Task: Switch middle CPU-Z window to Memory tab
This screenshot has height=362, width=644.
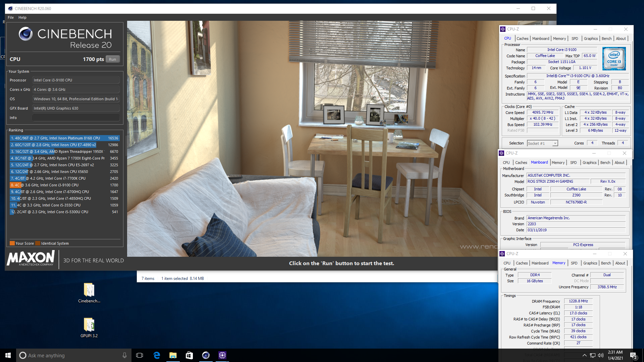Action: pos(558,163)
